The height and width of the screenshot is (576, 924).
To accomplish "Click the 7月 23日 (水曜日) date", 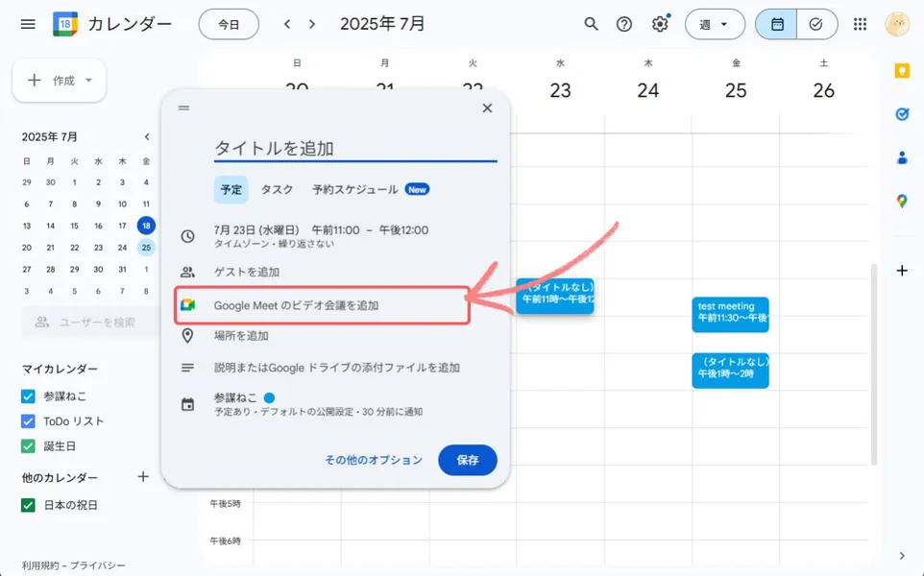I will click(x=256, y=229).
